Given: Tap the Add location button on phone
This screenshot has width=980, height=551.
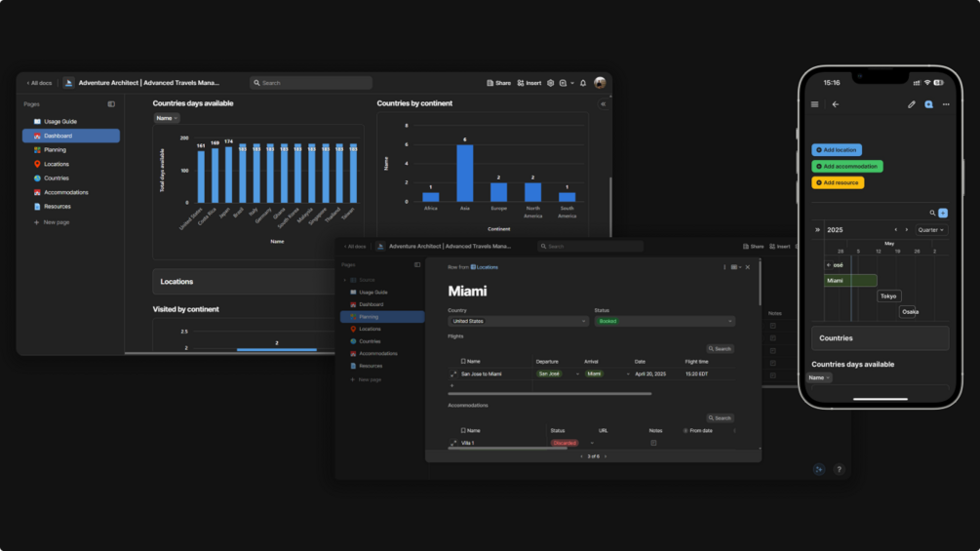Looking at the screenshot, I should pos(837,150).
